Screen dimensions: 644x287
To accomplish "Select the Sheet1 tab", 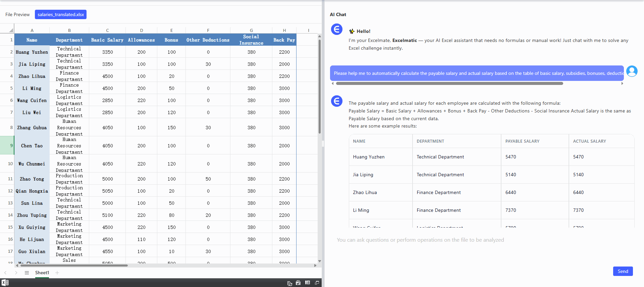I will 42,273.
